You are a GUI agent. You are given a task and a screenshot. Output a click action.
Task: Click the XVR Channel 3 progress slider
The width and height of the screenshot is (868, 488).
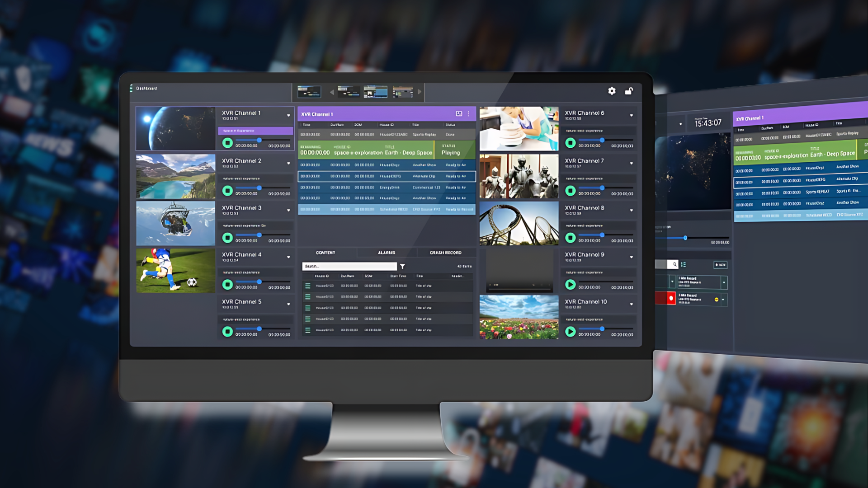tap(259, 235)
